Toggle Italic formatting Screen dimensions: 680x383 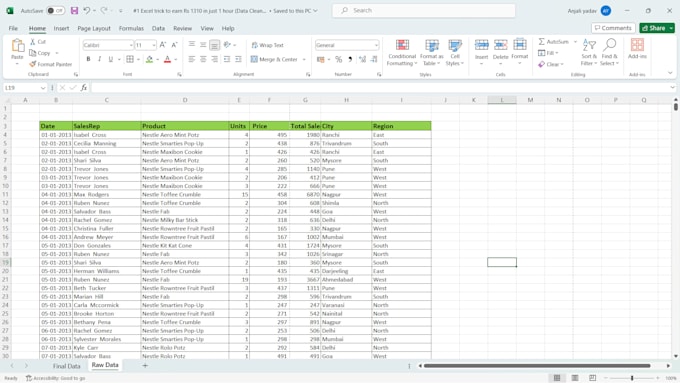[x=99, y=59]
